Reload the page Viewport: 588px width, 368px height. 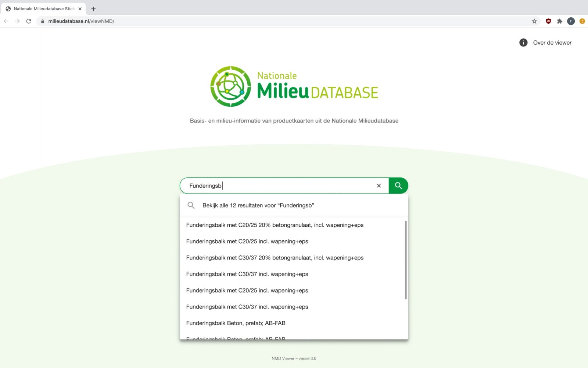[29, 21]
